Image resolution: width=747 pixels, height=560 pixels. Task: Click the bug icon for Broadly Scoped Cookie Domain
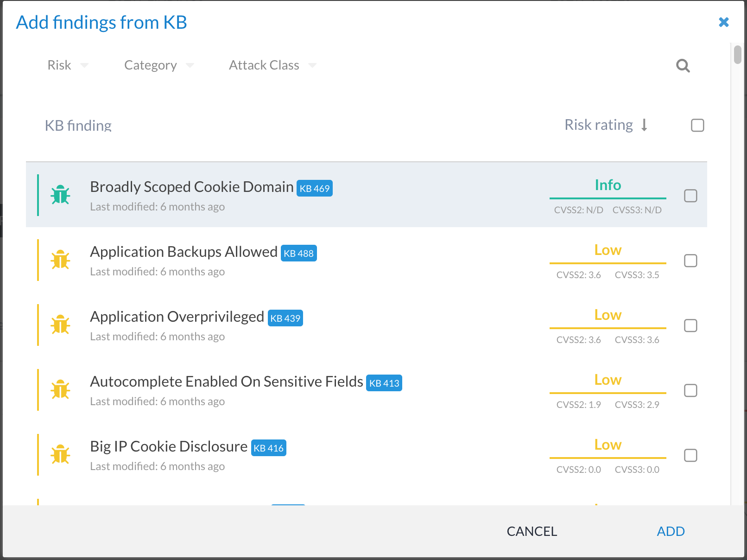(x=61, y=195)
